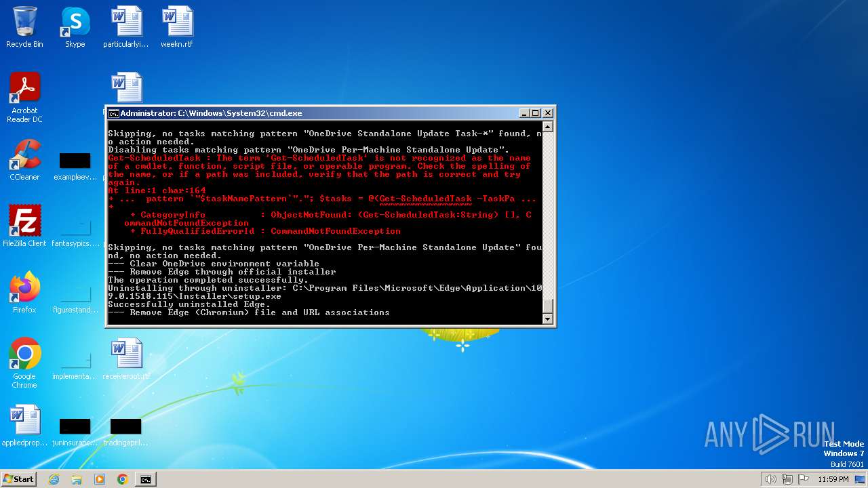This screenshot has height=488, width=868.
Task: Select the tradingapril... black thumbnail file
Action: click(x=126, y=432)
